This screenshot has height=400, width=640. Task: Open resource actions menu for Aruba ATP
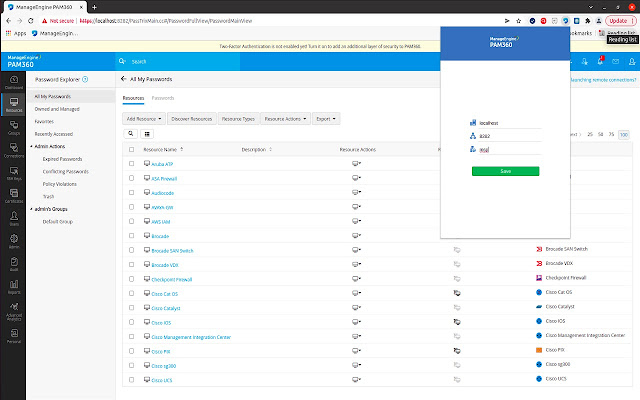356,163
